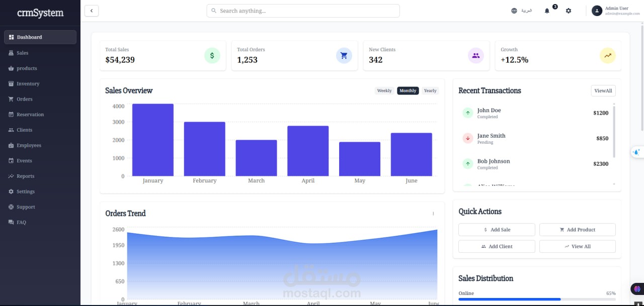The image size is (644, 306).
Task: Click Add Product quick action
Action: tap(577, 230)
